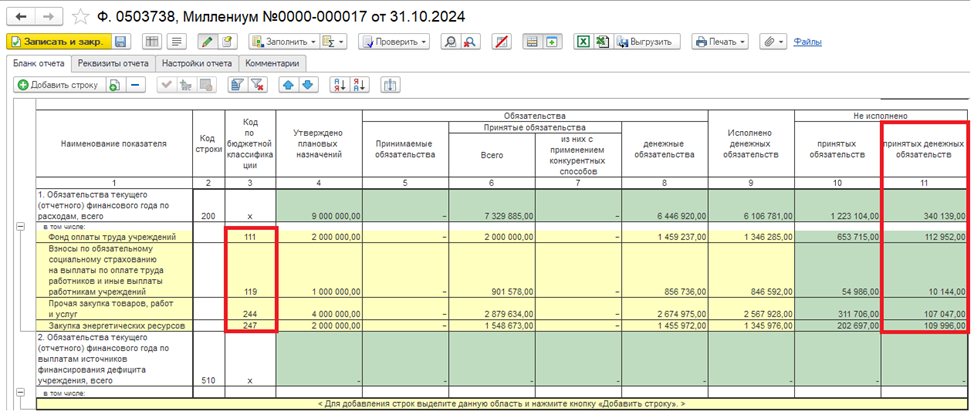Click the row code cell '510'
Image resolution: width=974 pixels, height=415 pixels.
pyautogui.click(x=208, y=359)
